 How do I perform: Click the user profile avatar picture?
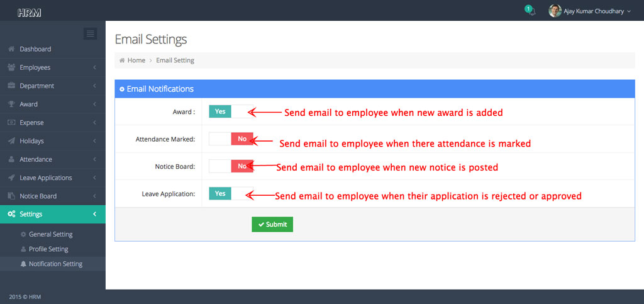(x=555, y=11)
